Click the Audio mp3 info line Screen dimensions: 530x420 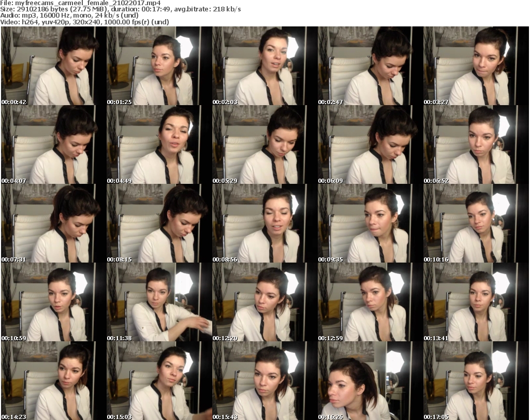[69, 16]
